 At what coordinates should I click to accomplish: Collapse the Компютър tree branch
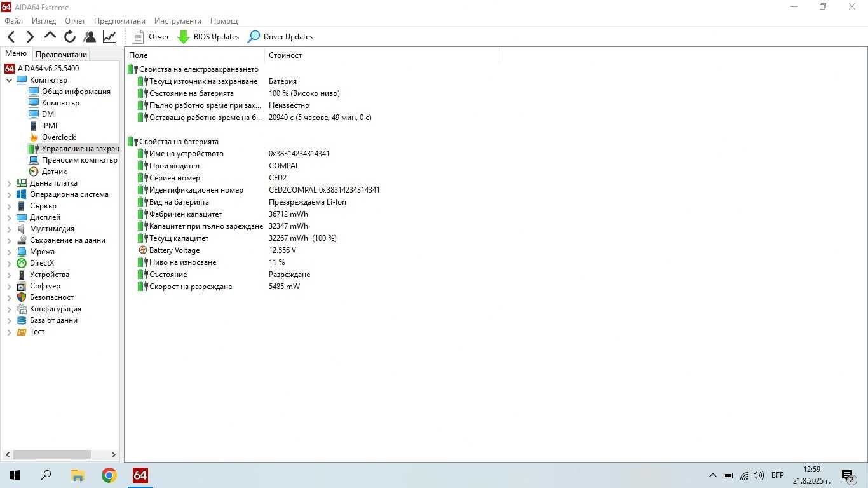(x=9, y=80)
